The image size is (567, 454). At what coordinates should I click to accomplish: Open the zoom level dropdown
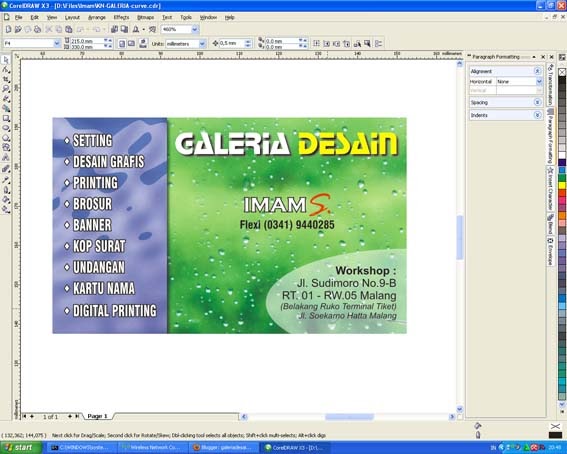point(195,29)
